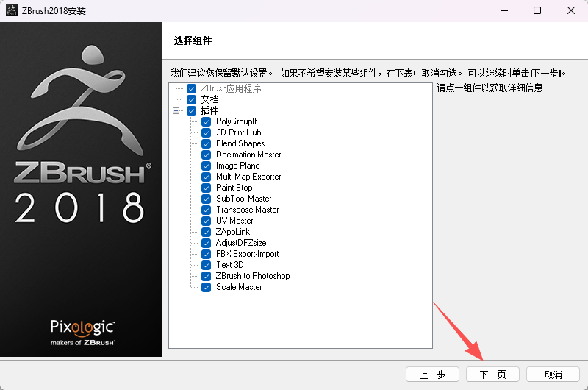Screen dimensions: 588x390
Task: Uncheck the ZBrush应用程序 checkbox
Action: tap(191, 88)
